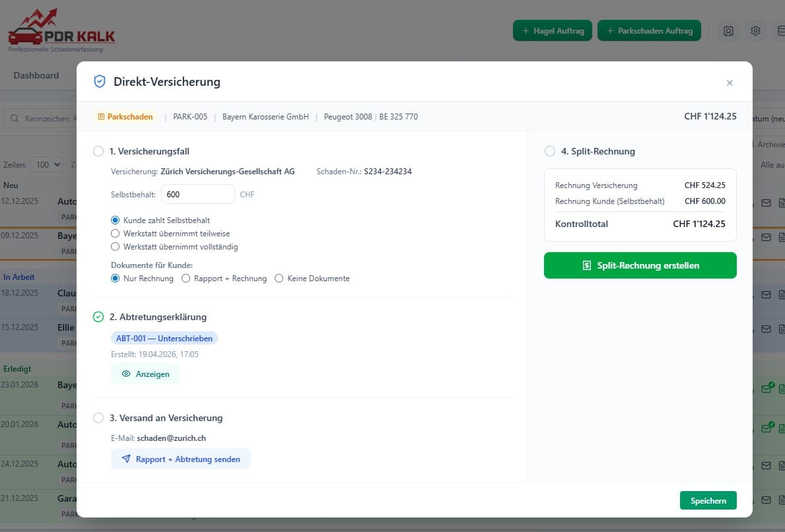This screenshot has height=532, width=785.
Task: Close the Direkt-Versicherung dialog
Action: 730,83
